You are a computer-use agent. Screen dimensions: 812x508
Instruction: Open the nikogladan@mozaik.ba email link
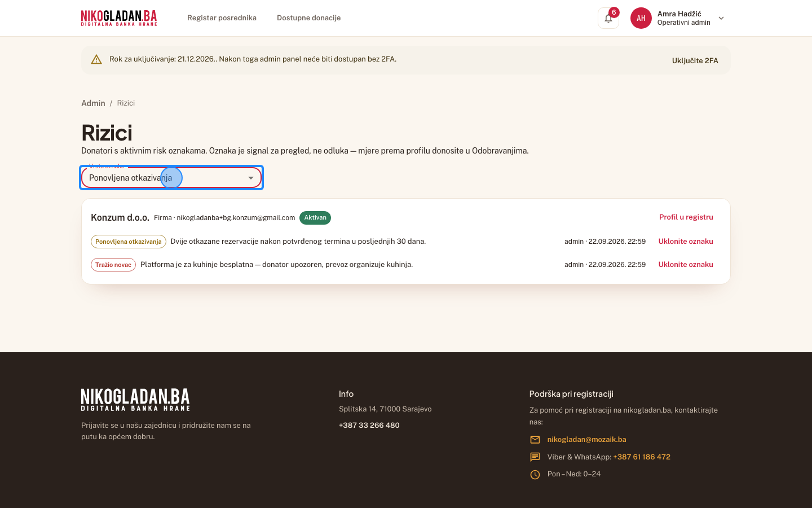pos(586,440)
